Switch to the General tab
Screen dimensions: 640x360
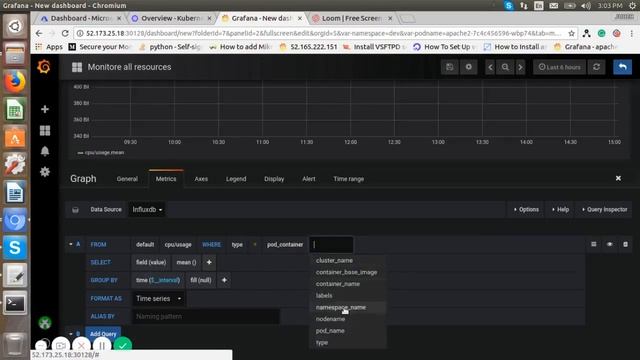[x=127, y=179]
